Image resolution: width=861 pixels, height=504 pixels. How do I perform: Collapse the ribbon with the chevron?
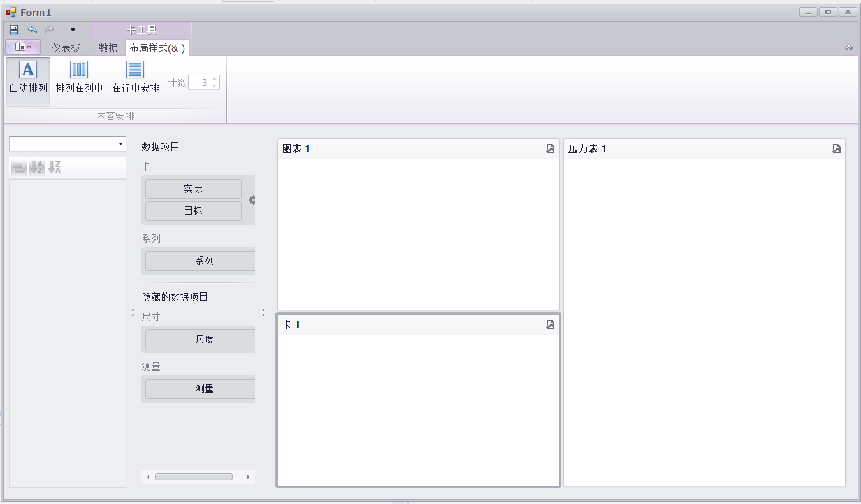tap(848, 48)
